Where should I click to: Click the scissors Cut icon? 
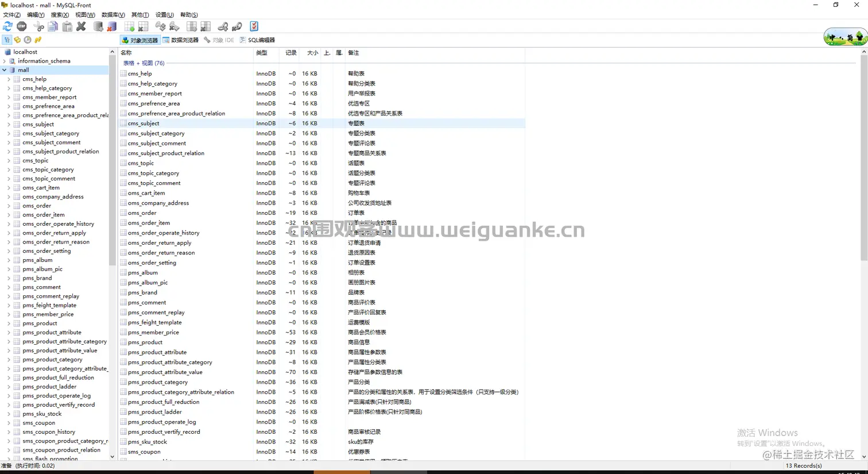point(39,26)
